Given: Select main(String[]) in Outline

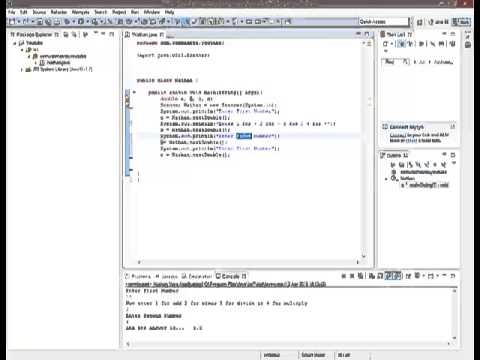Looking at the screenshot, I should 425,185.
